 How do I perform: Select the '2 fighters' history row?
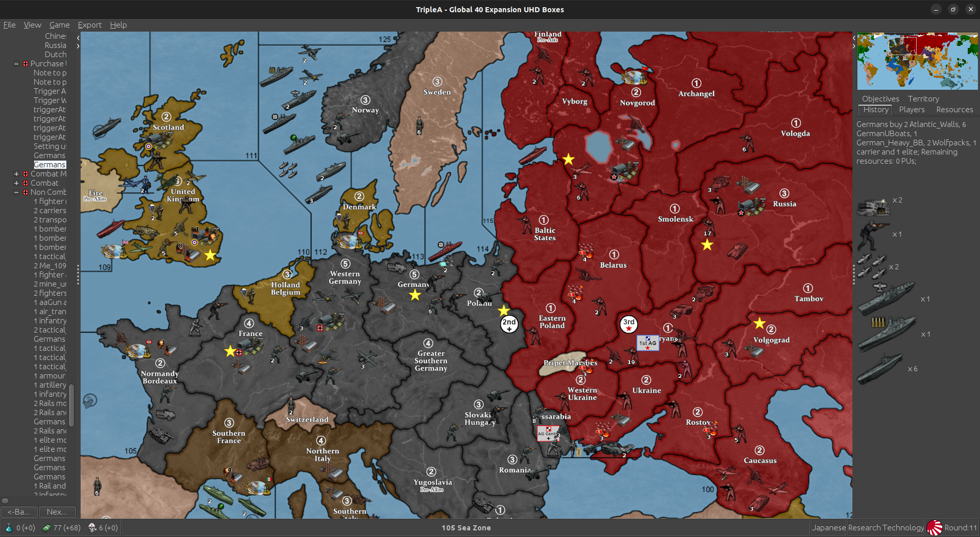(50, 293)
